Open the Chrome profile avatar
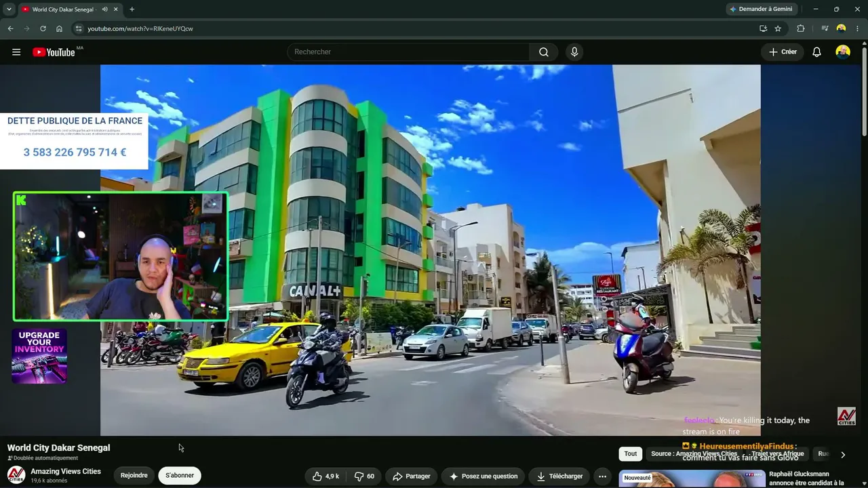Viewport: 868px width, 488px height. 841,28
